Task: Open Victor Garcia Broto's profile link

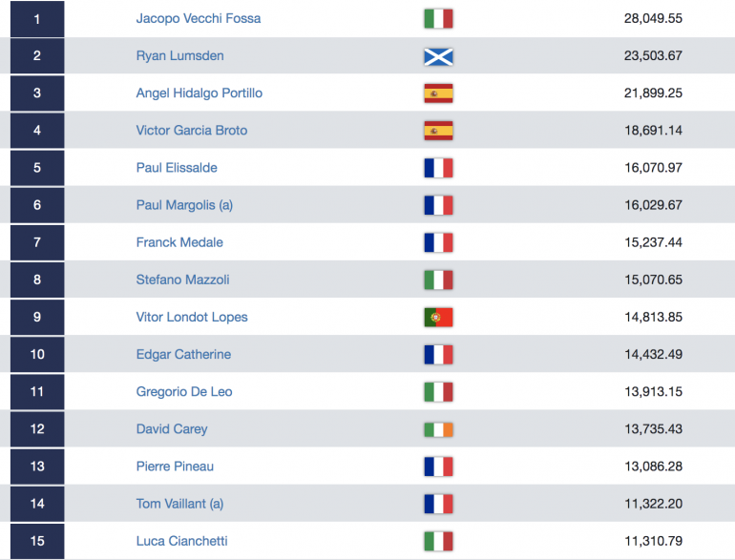Action: [192, 131]
